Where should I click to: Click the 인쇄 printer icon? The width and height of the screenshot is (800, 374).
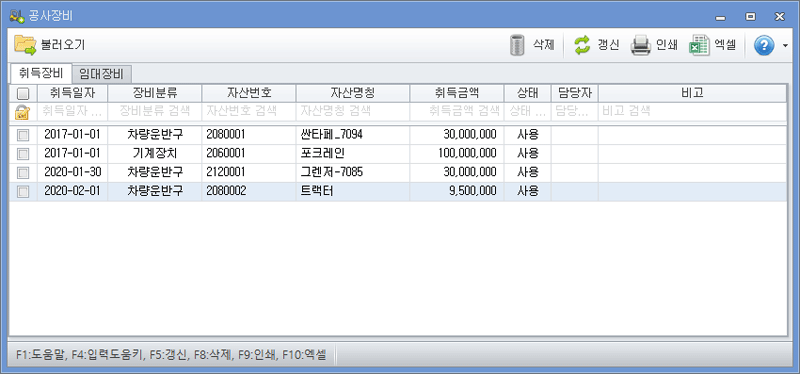coord(640,45)
